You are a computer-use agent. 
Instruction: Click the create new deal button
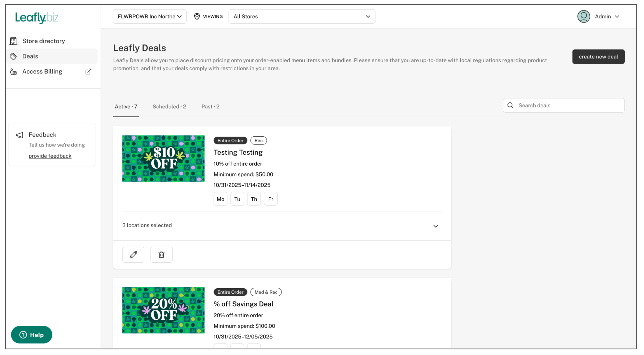[598, 57]
